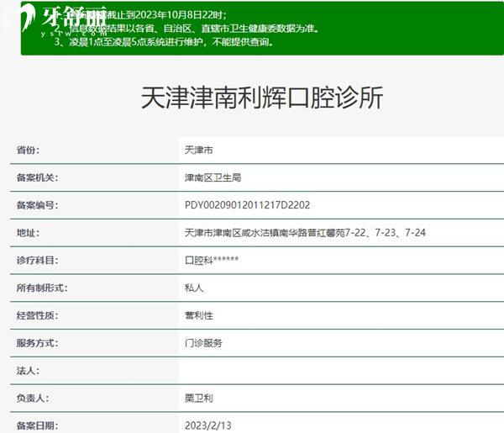This screenshot has width=504, height=433.
Task: Click the 所有制形式 row label
Action: 42,288
